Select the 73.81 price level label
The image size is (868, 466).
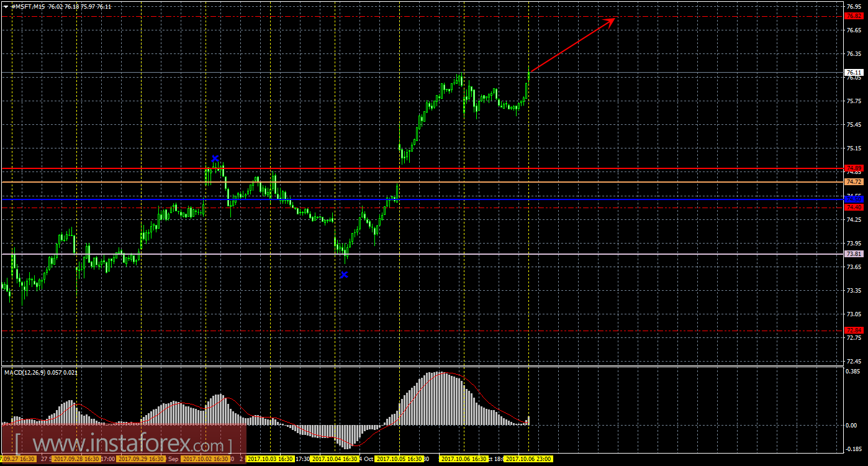pyautogui.click(x=854, y=254)
